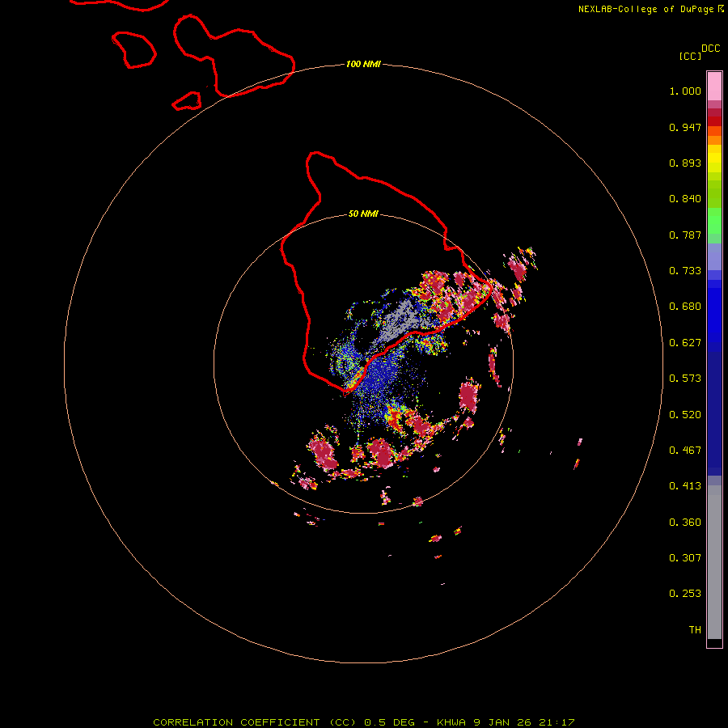Click the 0.787 color scale value
The image size is (728, 728).
tap(685, 235)
